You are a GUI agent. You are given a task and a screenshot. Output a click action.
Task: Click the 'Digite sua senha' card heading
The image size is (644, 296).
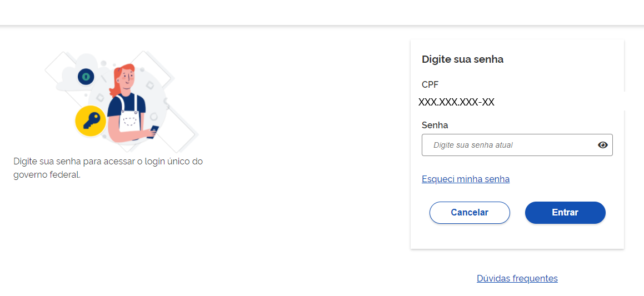point(462,59)
